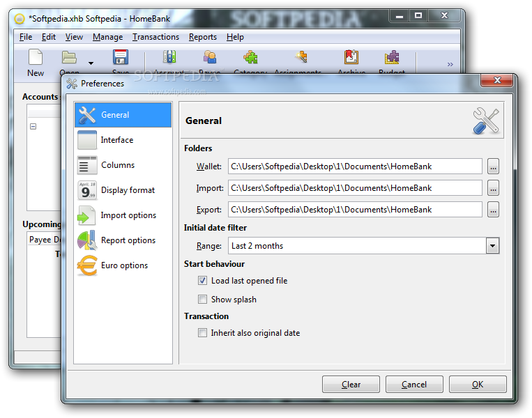The width and height of the screenshot is (532, 418).
Task: Click the New file icon in HomeBank toolbar
Action: 36,56
